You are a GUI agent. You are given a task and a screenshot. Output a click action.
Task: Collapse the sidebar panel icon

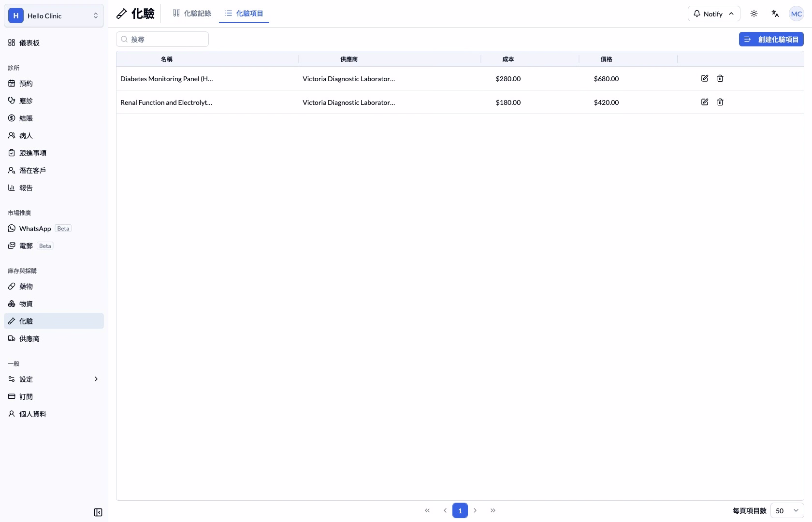pos(98,512)
